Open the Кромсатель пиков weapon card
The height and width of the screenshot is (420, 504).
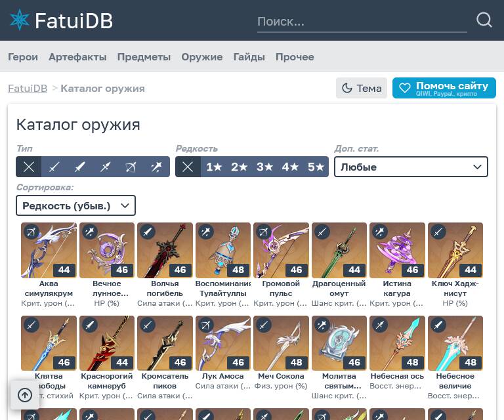[165, 358]
